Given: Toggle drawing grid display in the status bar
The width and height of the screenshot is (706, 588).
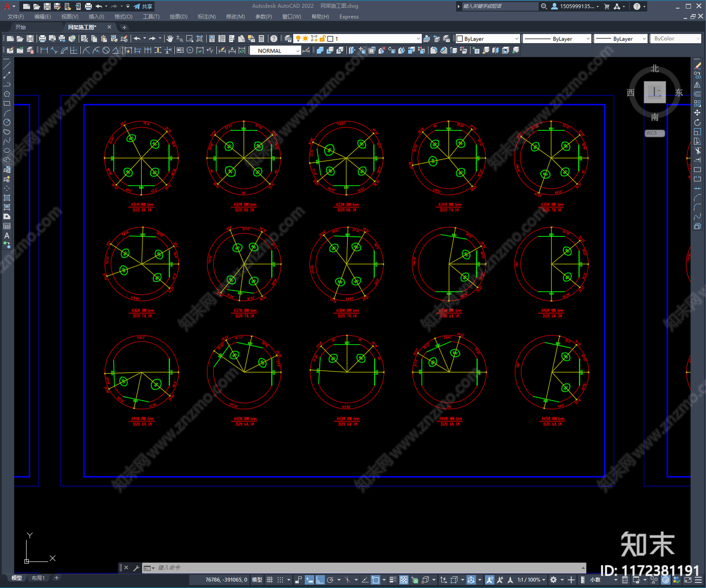Looking at the screenshot, I should click(x=270, y=580).
